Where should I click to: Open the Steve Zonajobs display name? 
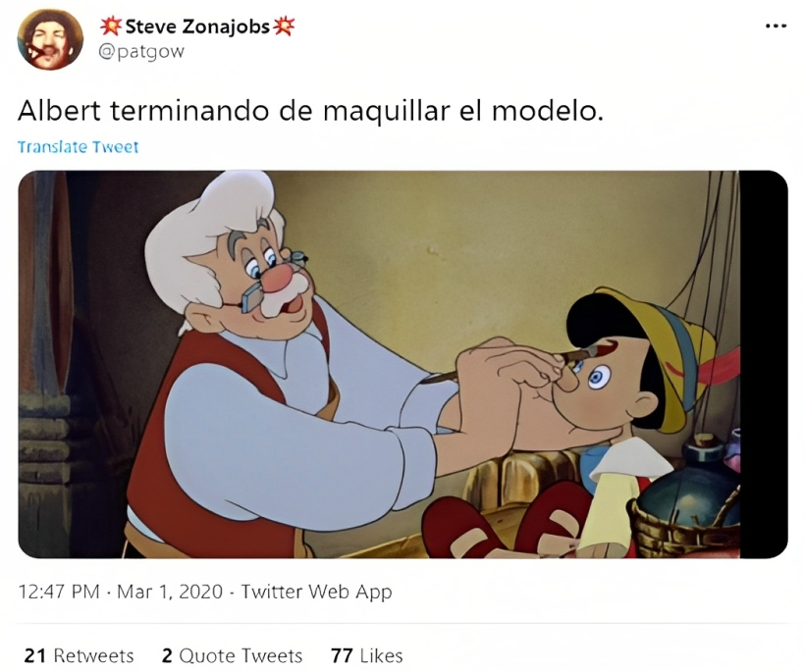[x=197, y=26]
